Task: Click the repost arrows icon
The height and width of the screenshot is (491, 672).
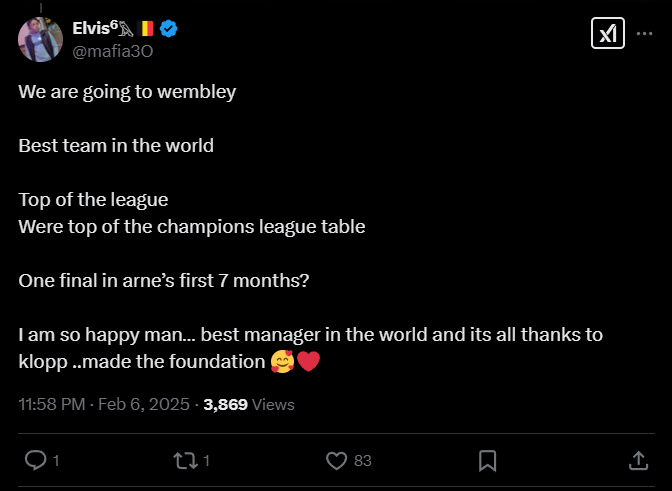Action: 186,460
